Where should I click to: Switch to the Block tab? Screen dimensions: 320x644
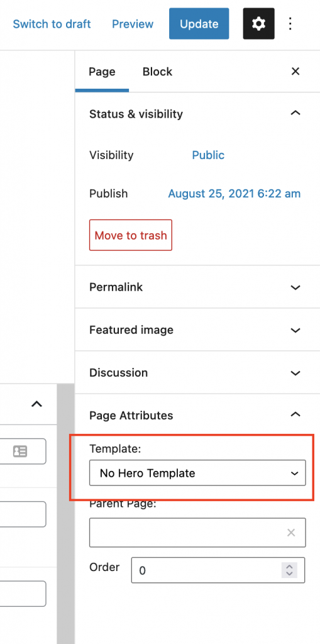(157, 72)
